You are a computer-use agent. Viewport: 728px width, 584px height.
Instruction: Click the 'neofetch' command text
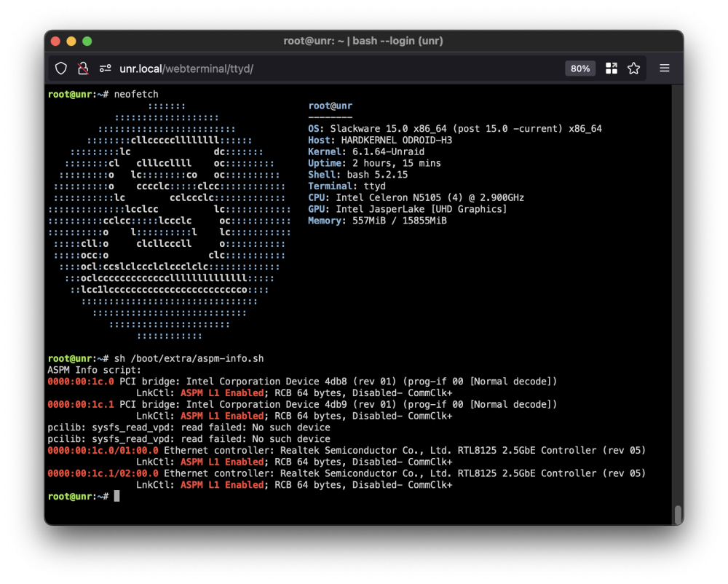136,94
